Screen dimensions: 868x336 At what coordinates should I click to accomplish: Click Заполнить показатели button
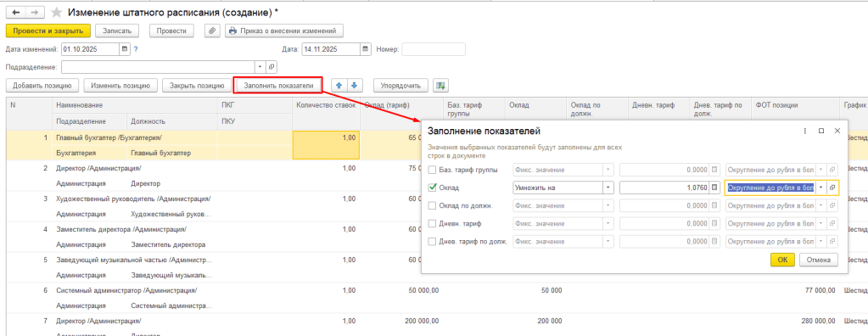click(278, 85)
